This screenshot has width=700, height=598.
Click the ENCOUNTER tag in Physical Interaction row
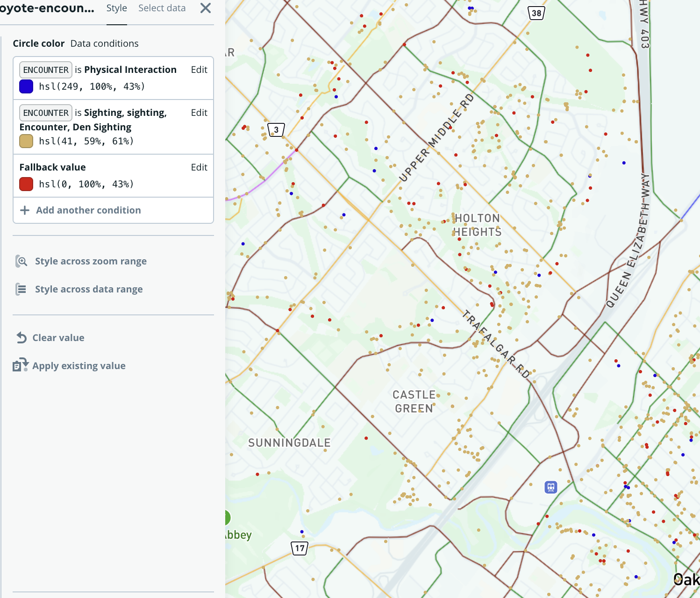click(x=46, y=70)
